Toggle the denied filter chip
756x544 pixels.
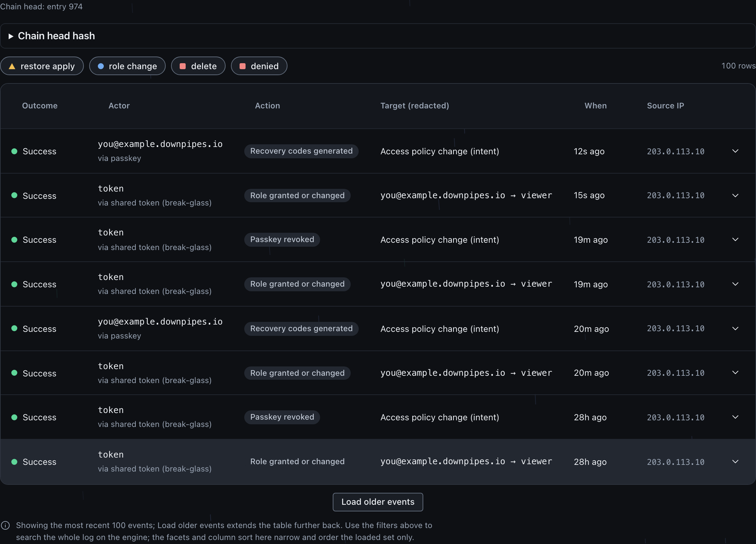click(259, 66)
